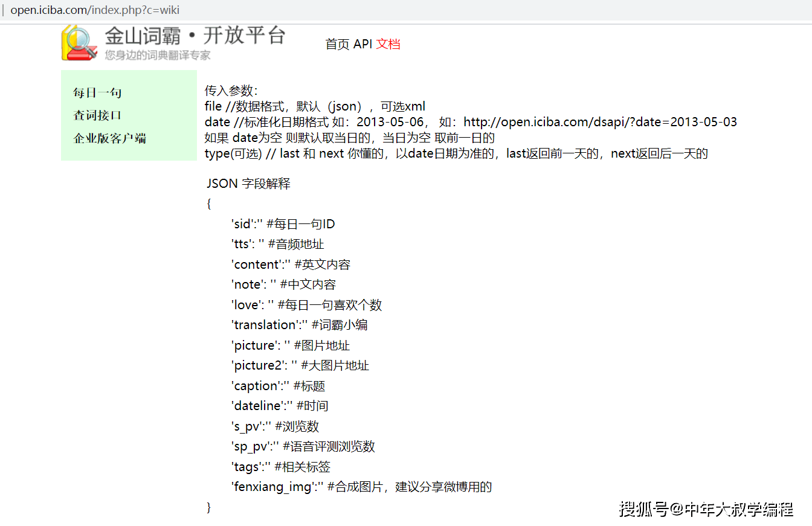Click the 'note' 中文内容 field line
The image size is (812, 526).
pos(283,284)
